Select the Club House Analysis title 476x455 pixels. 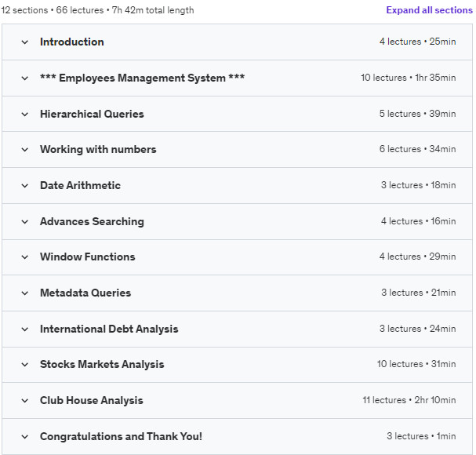pyautogui.click(x=92, y=401)
